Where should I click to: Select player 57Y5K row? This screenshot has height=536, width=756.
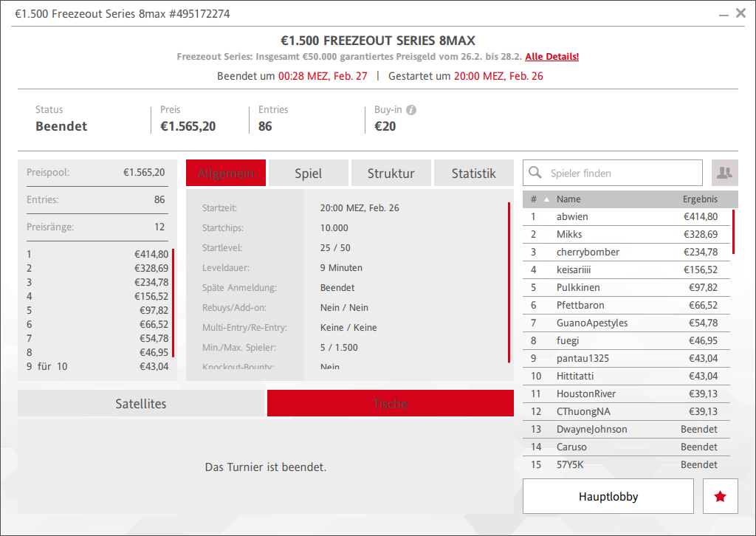pyautogui.click(x=626, y=464)
